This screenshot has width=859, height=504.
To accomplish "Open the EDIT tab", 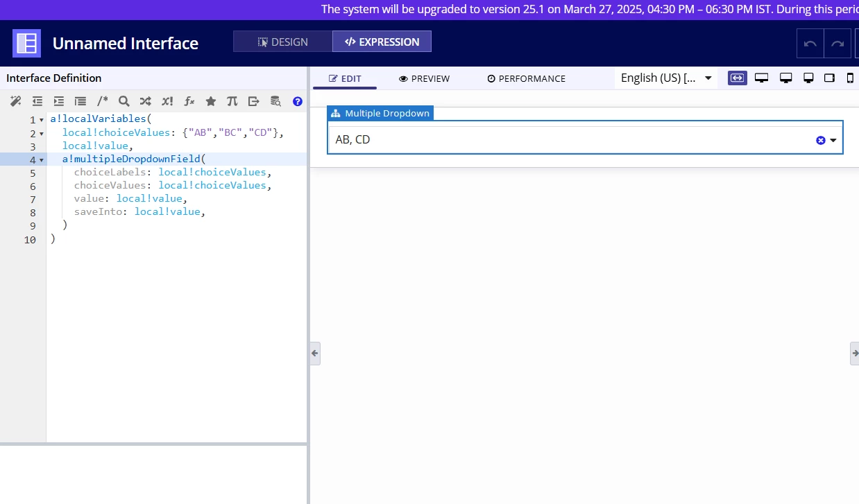I will click(x=345, y=78).
